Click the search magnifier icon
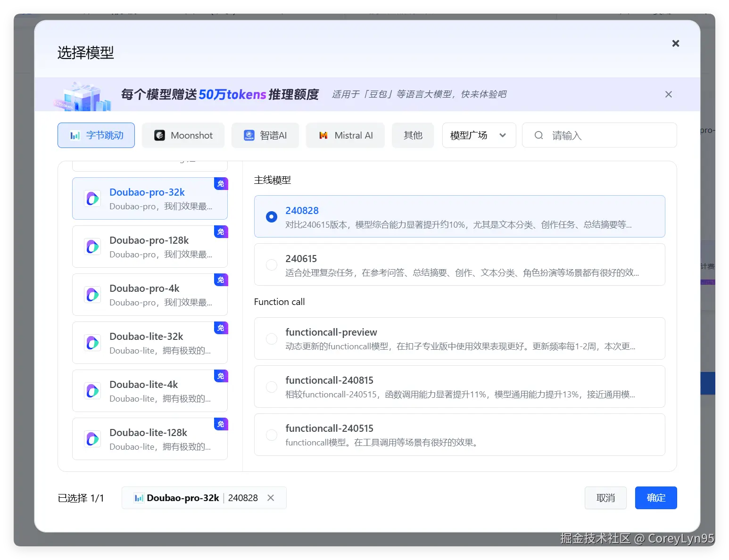Viewport: 729px width, 560px height. [538, 135]
